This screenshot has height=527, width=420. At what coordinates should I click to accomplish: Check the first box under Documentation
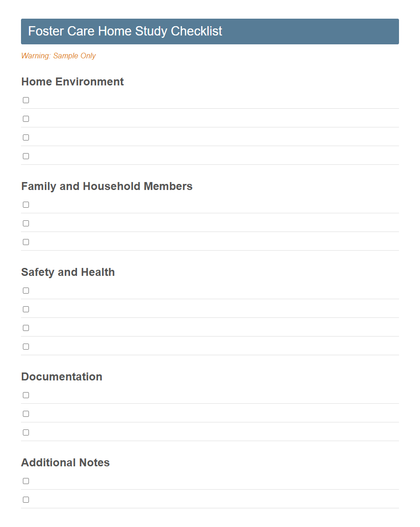point(26,395)
